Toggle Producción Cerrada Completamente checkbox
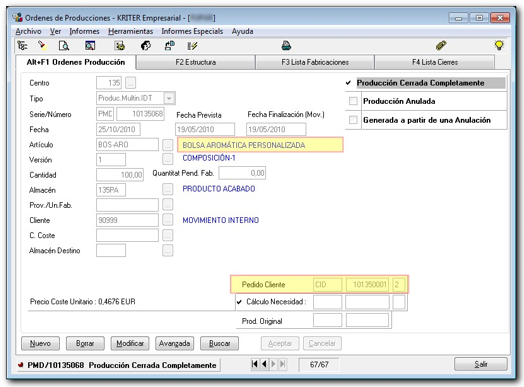Image resolution: width=524 pixels, height=387 pixels. [x=349, y=83]
